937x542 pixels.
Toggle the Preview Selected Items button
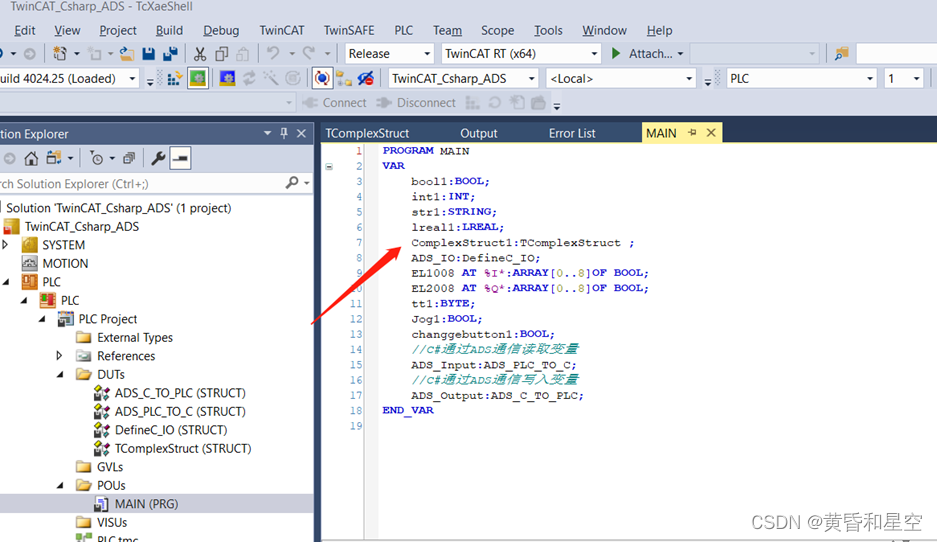[180, 158]
